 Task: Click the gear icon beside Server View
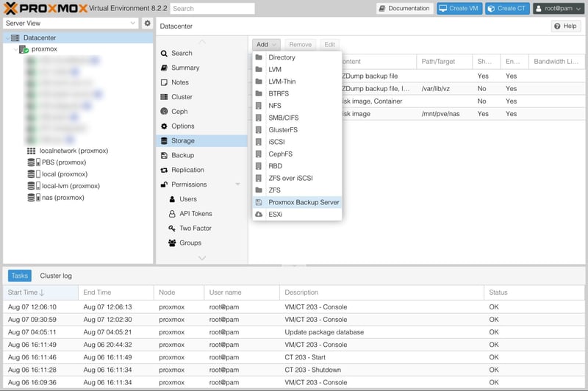pos(147,24)
